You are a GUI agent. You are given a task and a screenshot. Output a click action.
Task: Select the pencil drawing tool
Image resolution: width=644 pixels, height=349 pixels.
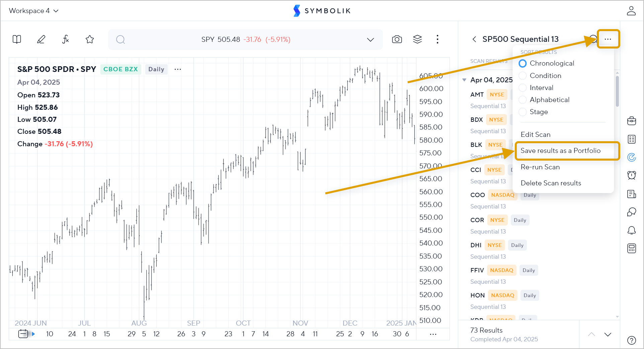pyautogui.click(x=41, y=39)
